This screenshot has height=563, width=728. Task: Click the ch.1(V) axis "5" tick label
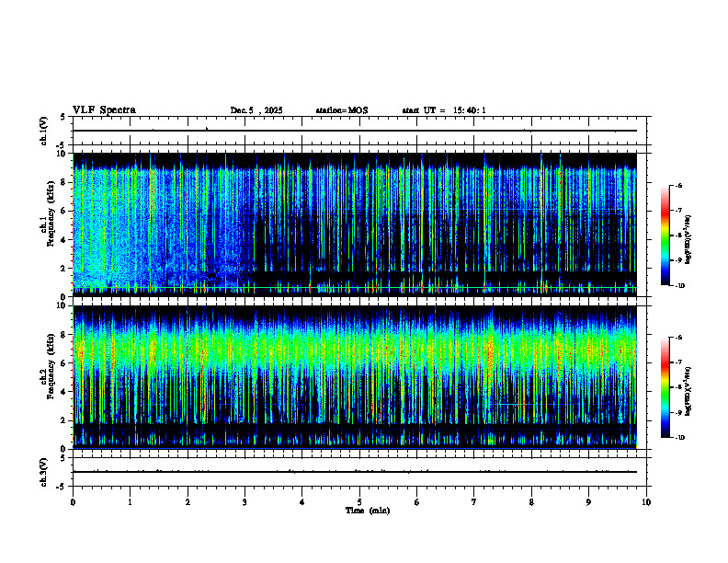click(63, 117)
